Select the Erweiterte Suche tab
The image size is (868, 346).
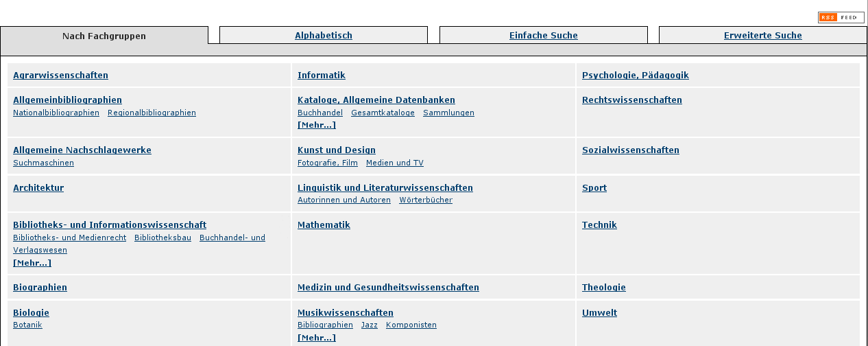762,36
